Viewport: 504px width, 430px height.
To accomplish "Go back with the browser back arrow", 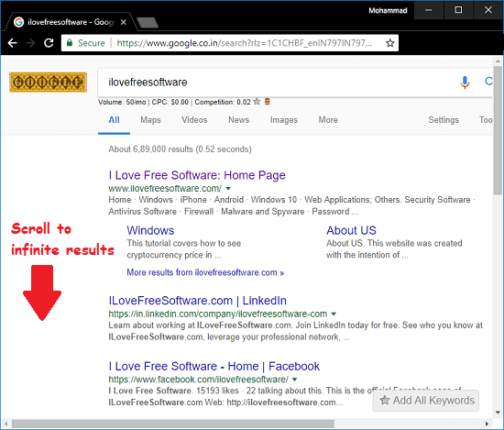I will tap(12, 43).
